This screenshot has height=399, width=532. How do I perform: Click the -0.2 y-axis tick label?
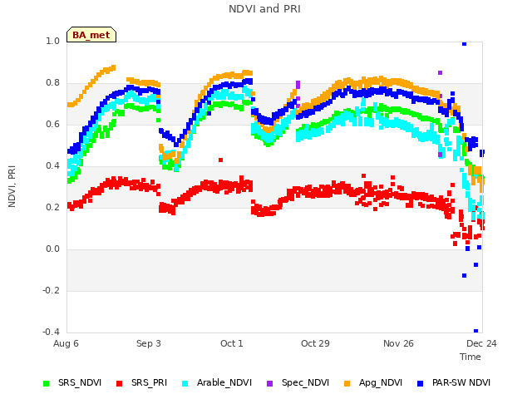coord(51,290)
